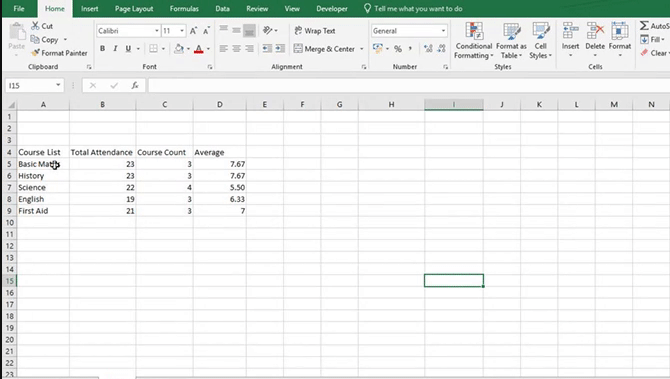This screenshot has width=670, height=379.
Task: Click Increase Indent icon
Action: [280, 49]
